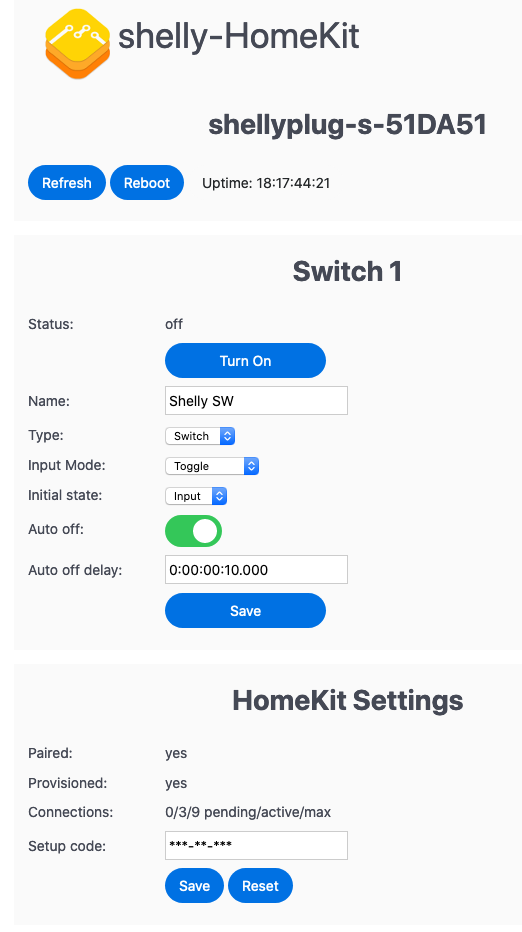The height and width of the screenshot is (932, 522).
Task: Save the Switch 1 settings
Action: (x=246, y=610)
